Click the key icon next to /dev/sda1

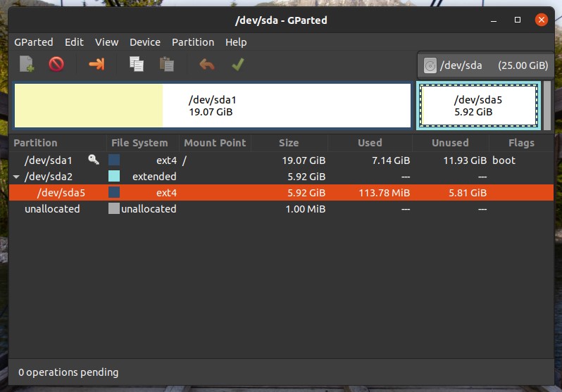(x=93, y=160)
